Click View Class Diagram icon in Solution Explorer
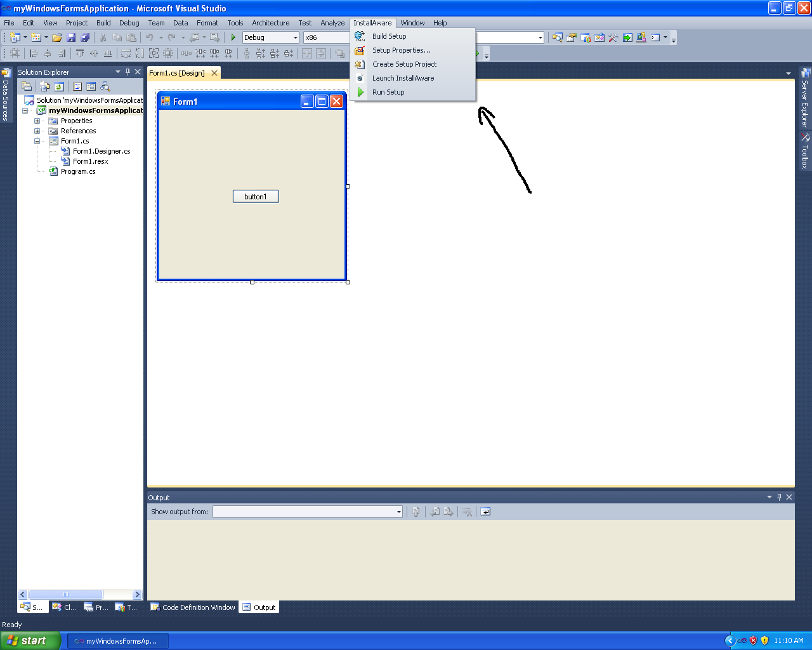Image resolution: width=812 pixels, height=650 pixels. (x=105, y=86)
